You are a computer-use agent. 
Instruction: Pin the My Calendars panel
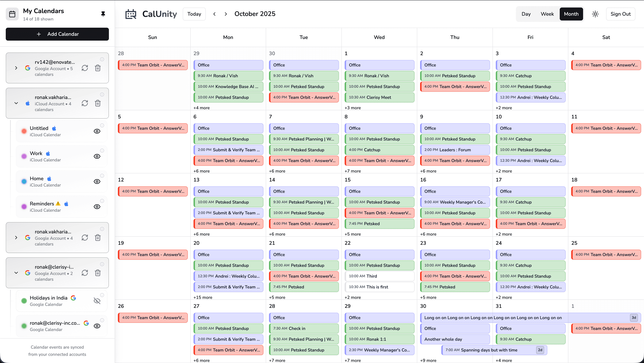click(103, 14)
